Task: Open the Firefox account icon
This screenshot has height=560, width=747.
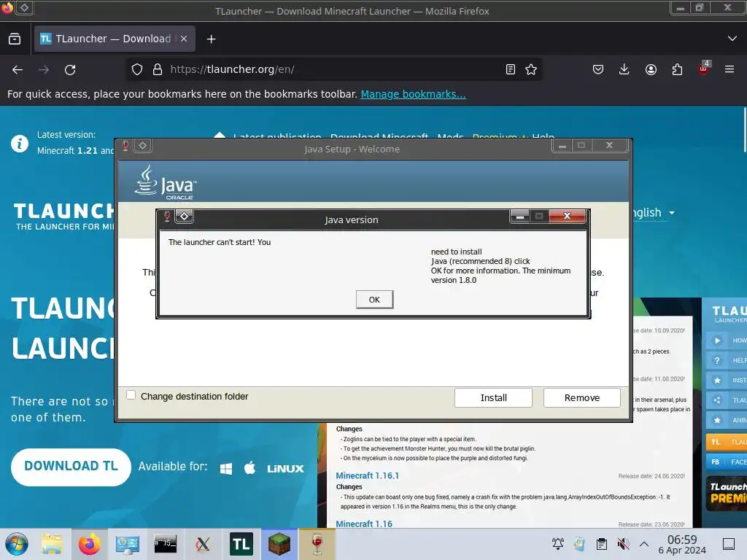Action: click(651, 69)
